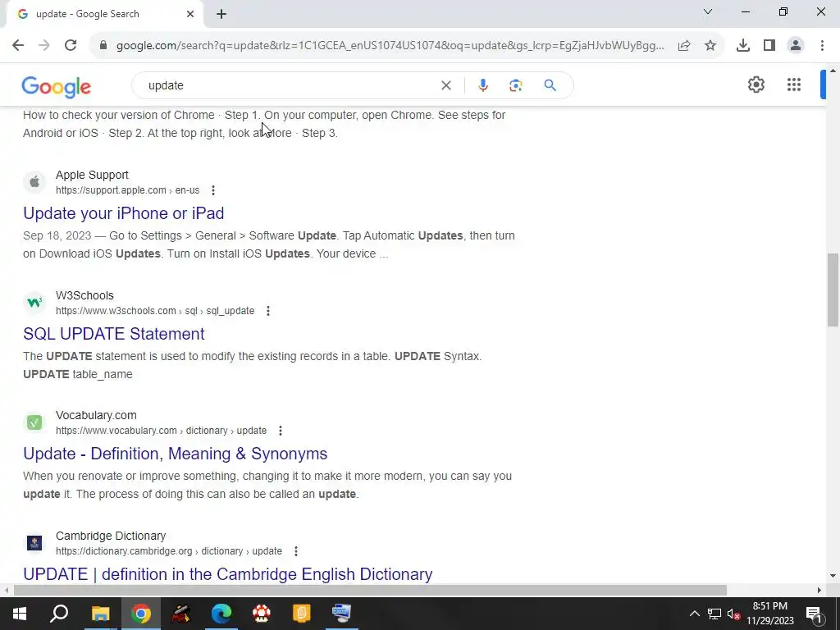Close the update - Google Search tab
Screen dimensions: 840x630
tap(190, 14)
